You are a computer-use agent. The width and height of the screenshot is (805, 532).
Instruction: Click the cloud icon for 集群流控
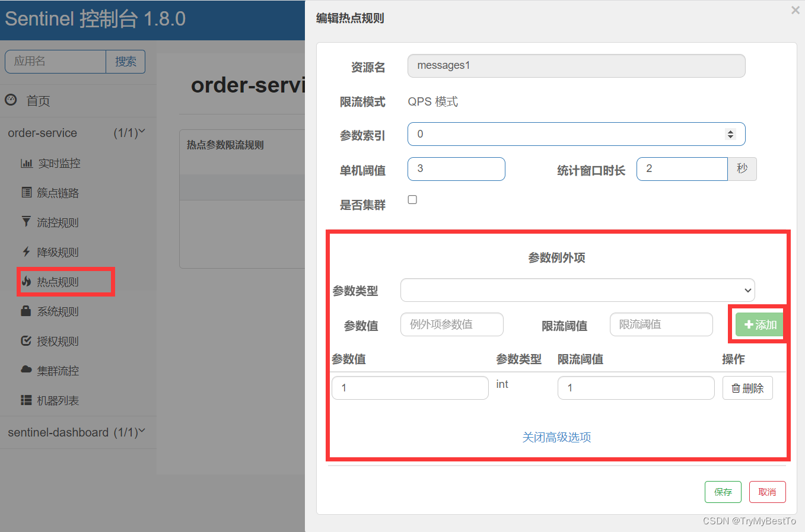point(26,369)
